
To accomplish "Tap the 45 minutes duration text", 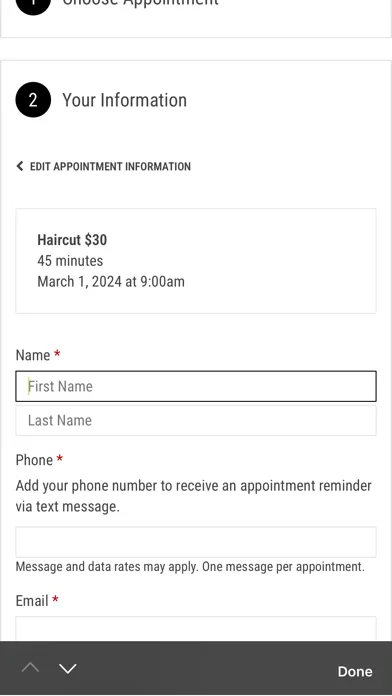I will point(70,261).
